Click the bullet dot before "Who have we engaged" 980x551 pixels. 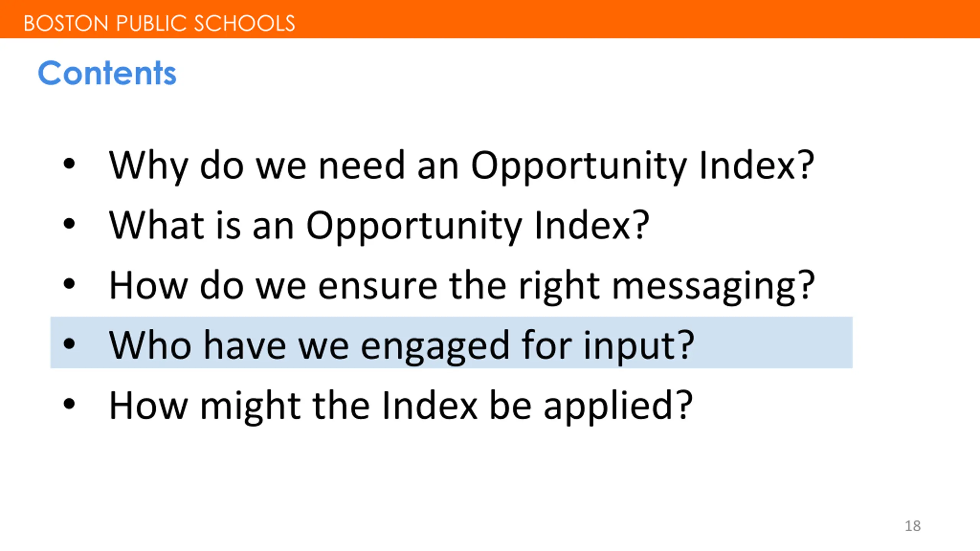point(69,344)
